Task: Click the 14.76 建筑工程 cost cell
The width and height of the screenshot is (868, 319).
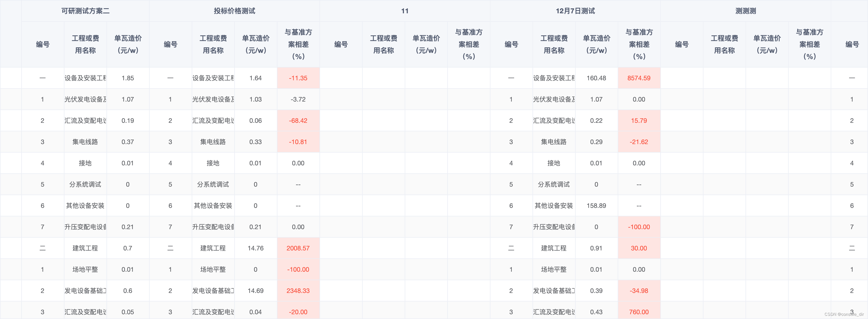Action: tap(255, 248)
